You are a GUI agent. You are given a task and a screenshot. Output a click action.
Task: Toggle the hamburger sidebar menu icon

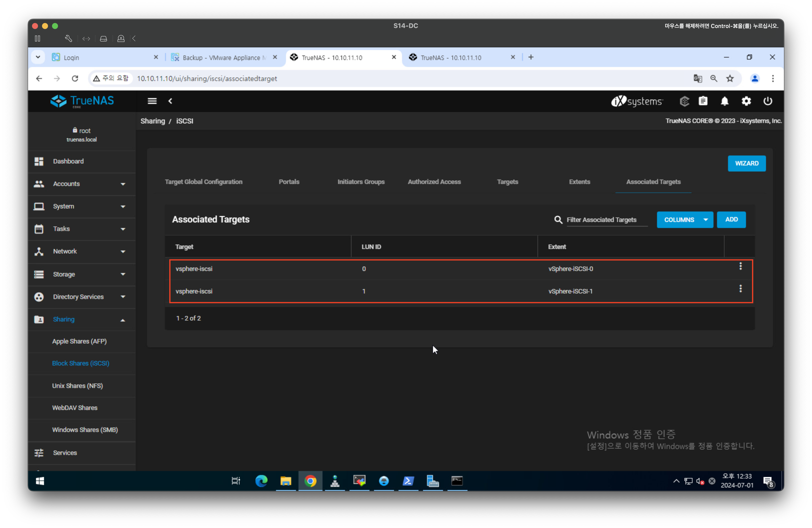[152, 101]
